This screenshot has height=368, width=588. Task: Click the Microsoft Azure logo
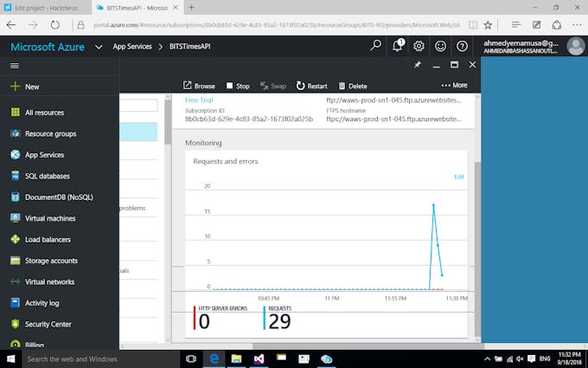pyautogui.click(x=48, y=47)
